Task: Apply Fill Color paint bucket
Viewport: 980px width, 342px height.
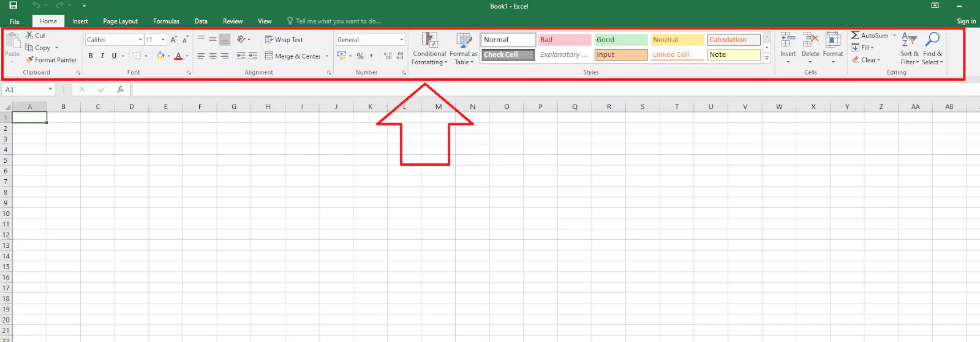Action: [160, 56]
